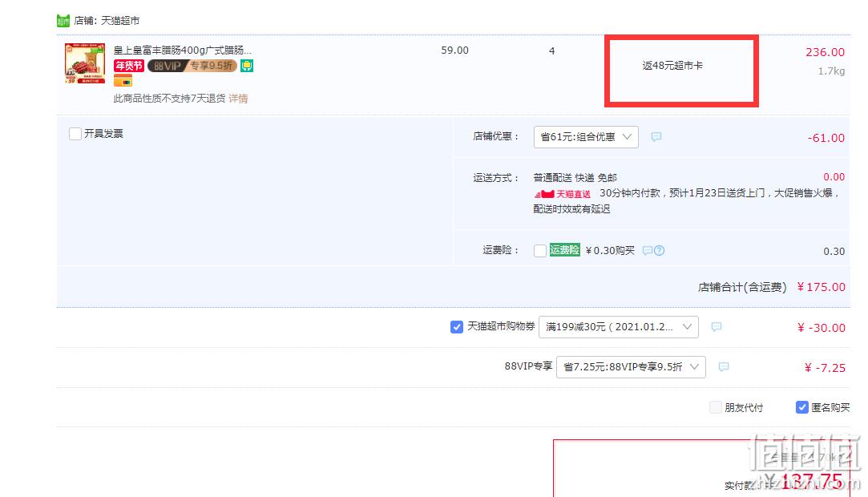This screenshot has width=868, height=497.
Task: Open product title 皇上皇富丰腊肠400g
Action: 183,51
